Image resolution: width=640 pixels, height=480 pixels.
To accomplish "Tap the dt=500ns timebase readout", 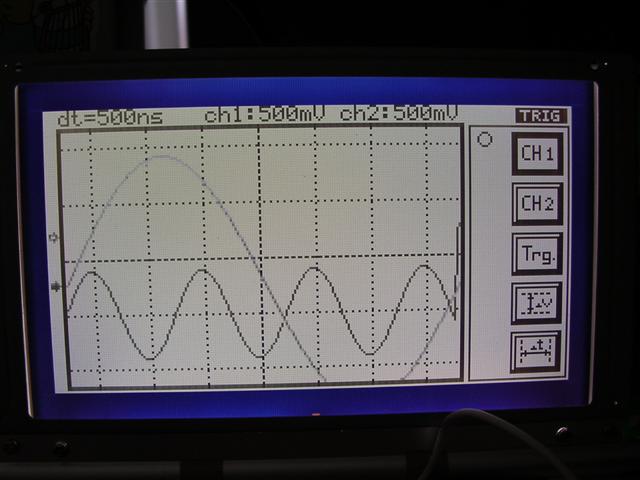I will pos(110,118).
